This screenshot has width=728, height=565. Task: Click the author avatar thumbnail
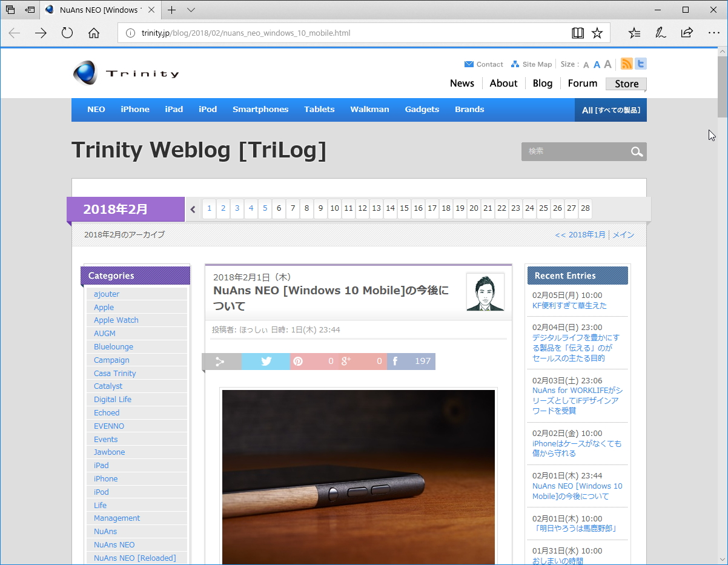pos(485,292)
